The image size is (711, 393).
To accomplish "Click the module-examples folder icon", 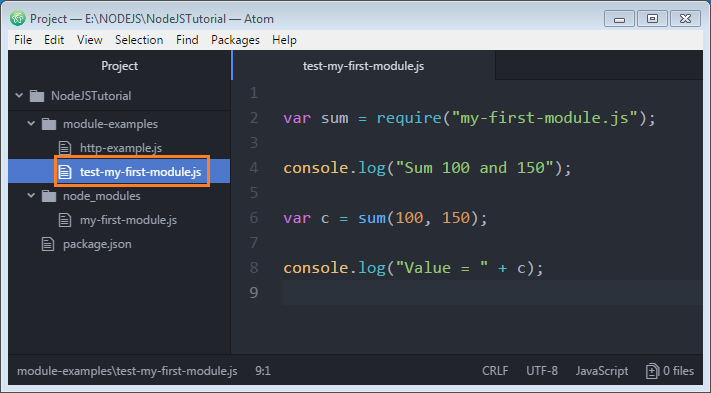I will click(49, 124).
